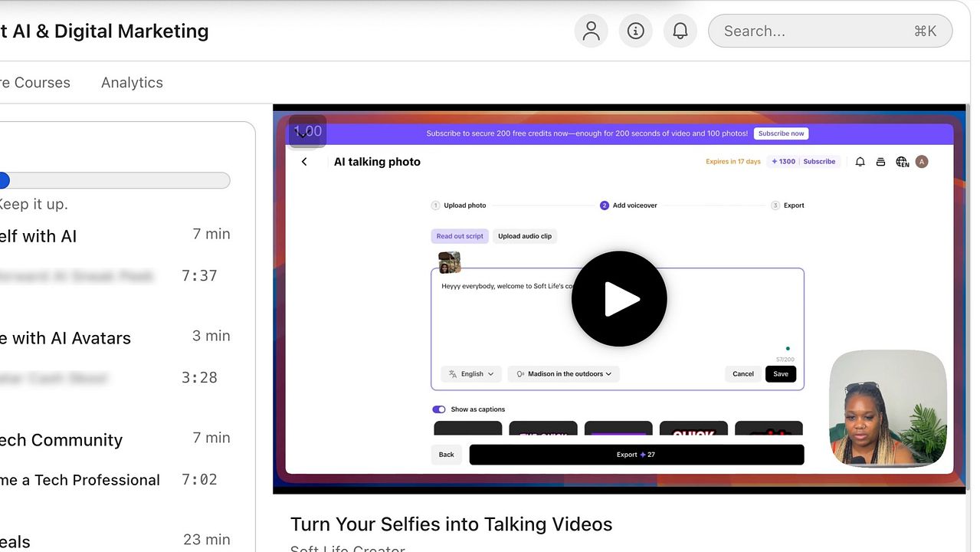Screen dimensions: 980x552
Task: Toggle the Show as captions switch
Action: tap(439, 409)
